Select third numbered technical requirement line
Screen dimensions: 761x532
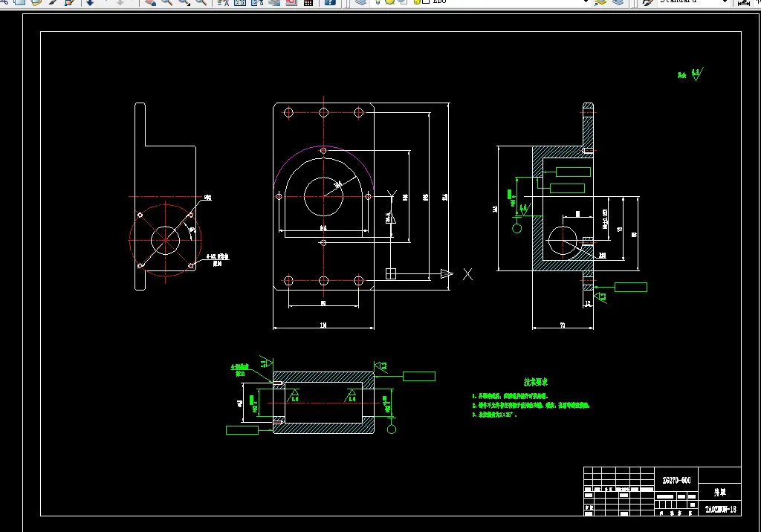tap(494, 415)
